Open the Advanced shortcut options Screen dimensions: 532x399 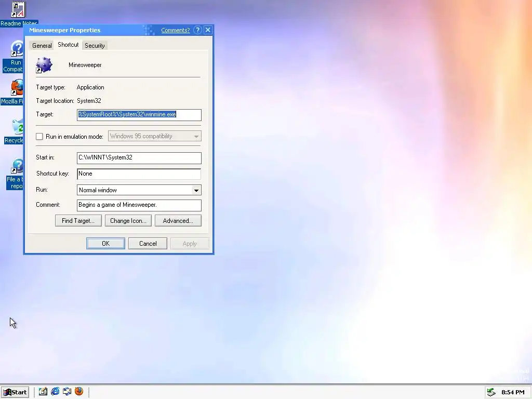(x=178, y=220)
